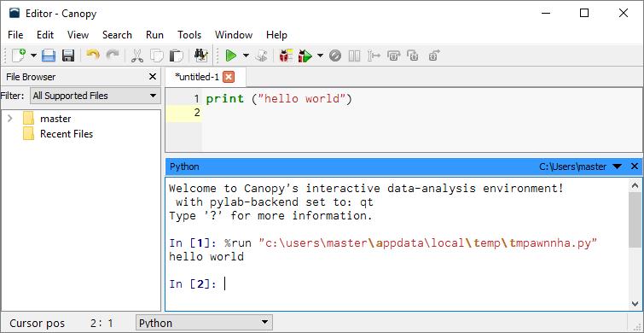
Task: Click the grayed Redo arrow icon
Action: point(113,55)
